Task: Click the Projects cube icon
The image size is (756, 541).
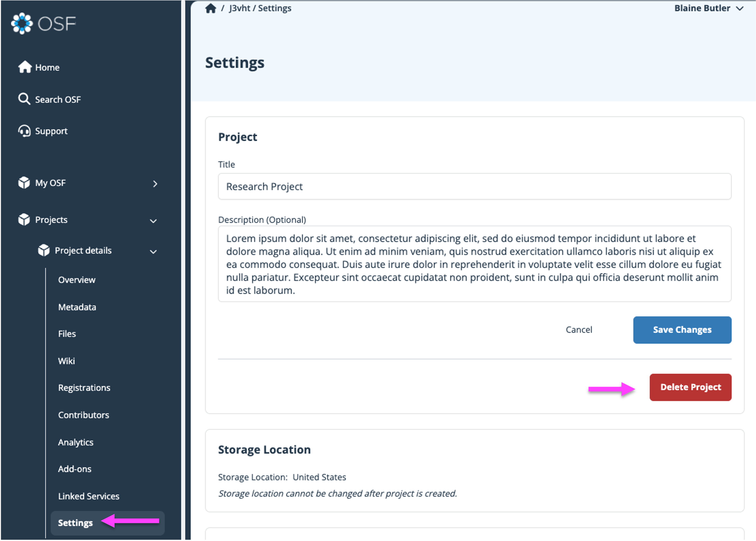Action: (x=24, y=220)
